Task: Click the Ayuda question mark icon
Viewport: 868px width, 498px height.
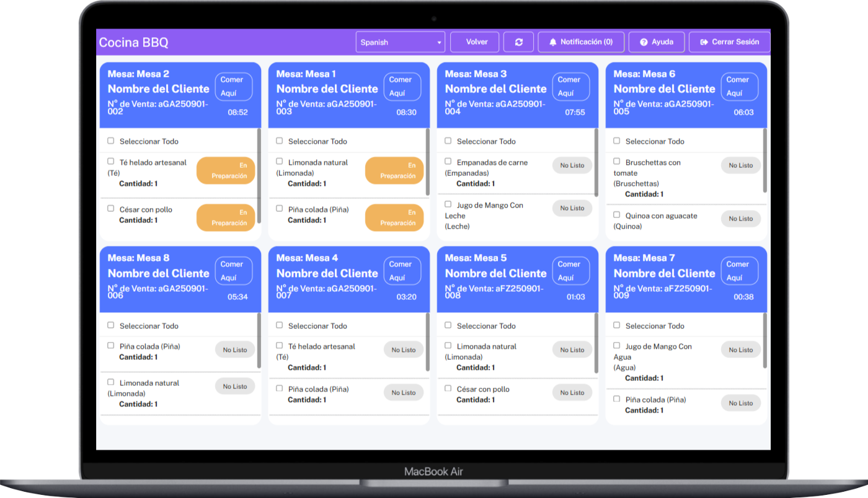Action: click(644, 42)
